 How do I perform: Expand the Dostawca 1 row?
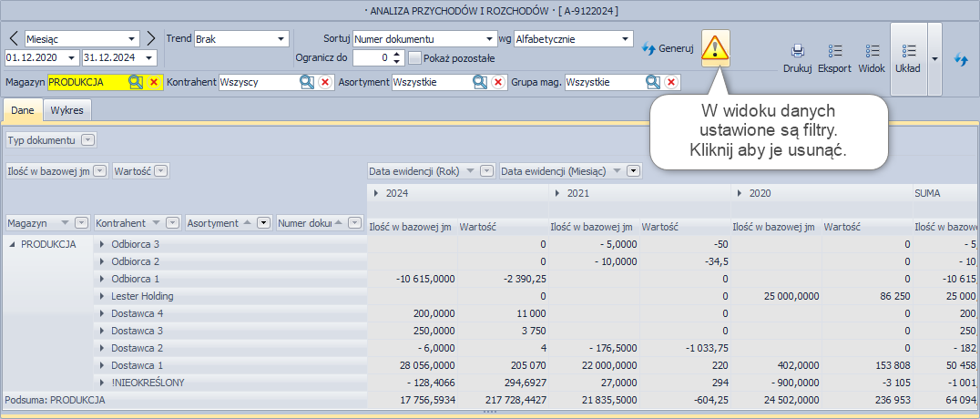click(x=102, y=365)
